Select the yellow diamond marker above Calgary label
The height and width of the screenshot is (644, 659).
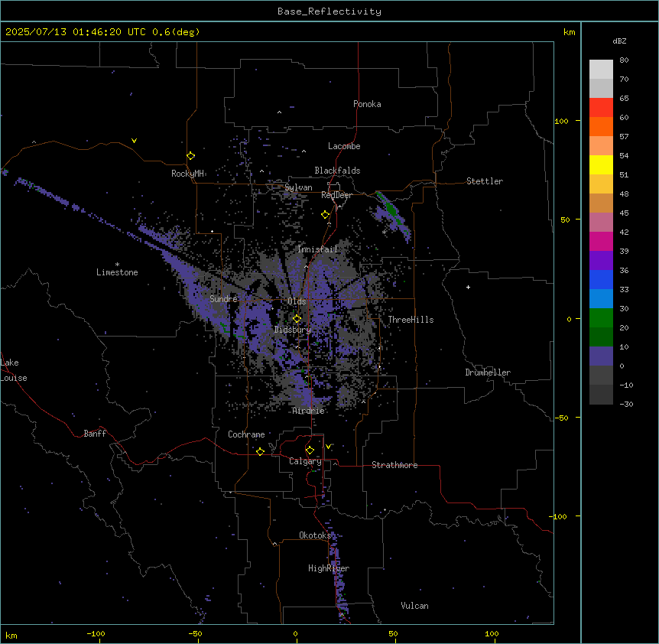coord(310,450)
